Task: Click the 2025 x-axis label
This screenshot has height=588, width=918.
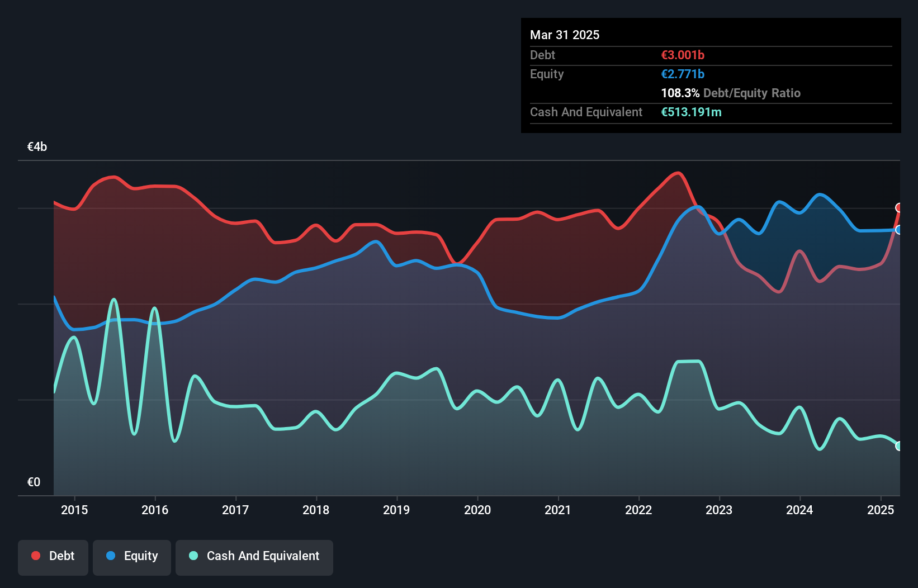Action: (881, 510)
